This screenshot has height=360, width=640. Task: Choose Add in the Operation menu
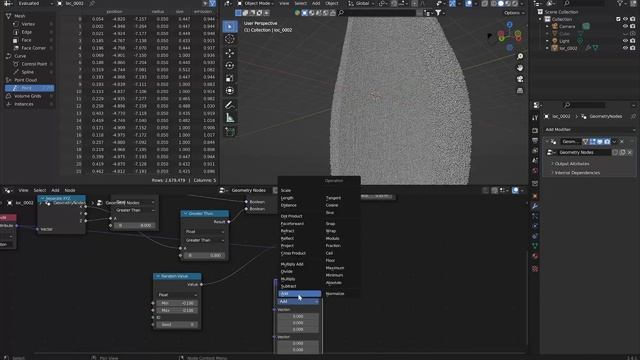pos(300,294)
